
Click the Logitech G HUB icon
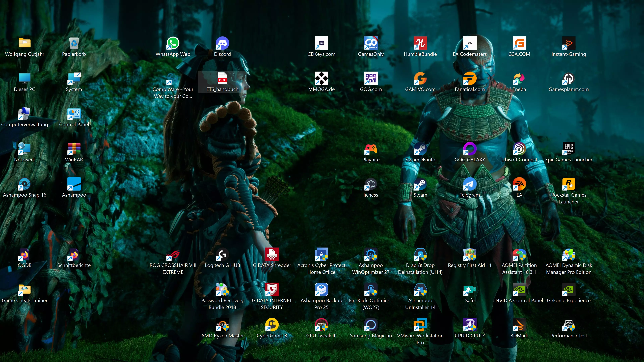click(x=222, y=255)
